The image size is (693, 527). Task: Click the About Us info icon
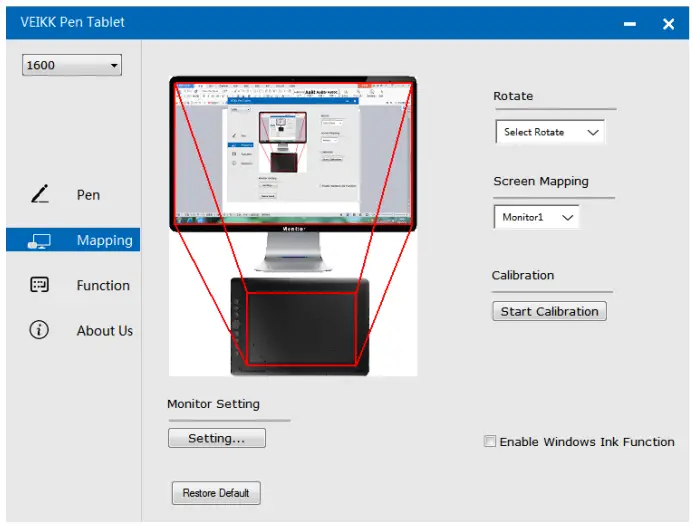pyautogui.click(x=39, y=330)
